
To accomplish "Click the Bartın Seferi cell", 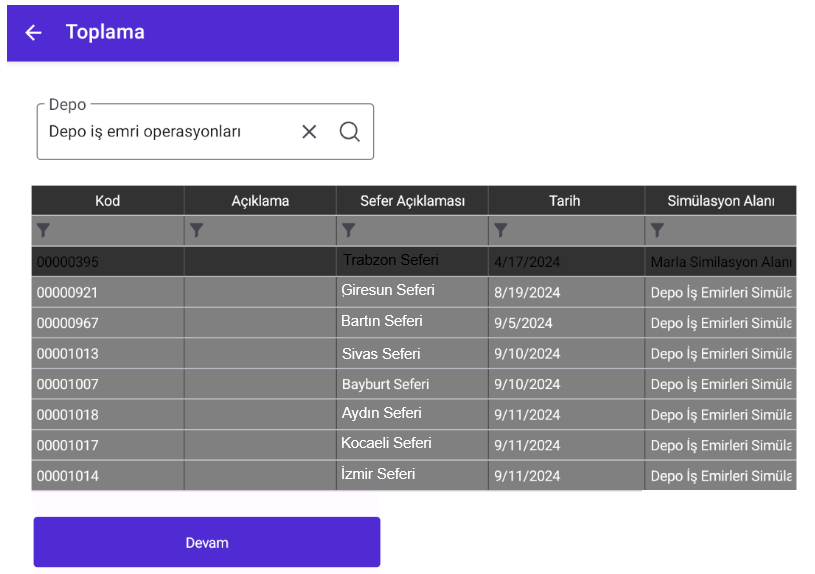I will coord(412,323).
